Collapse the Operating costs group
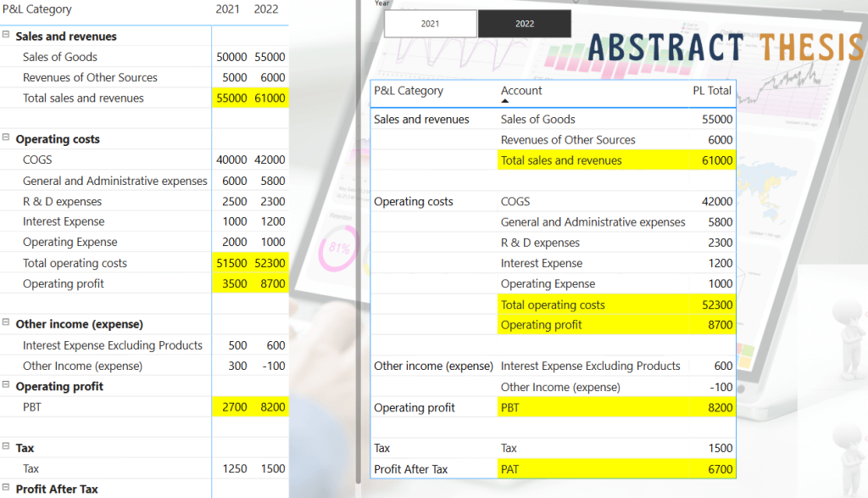 pos(6,137)
